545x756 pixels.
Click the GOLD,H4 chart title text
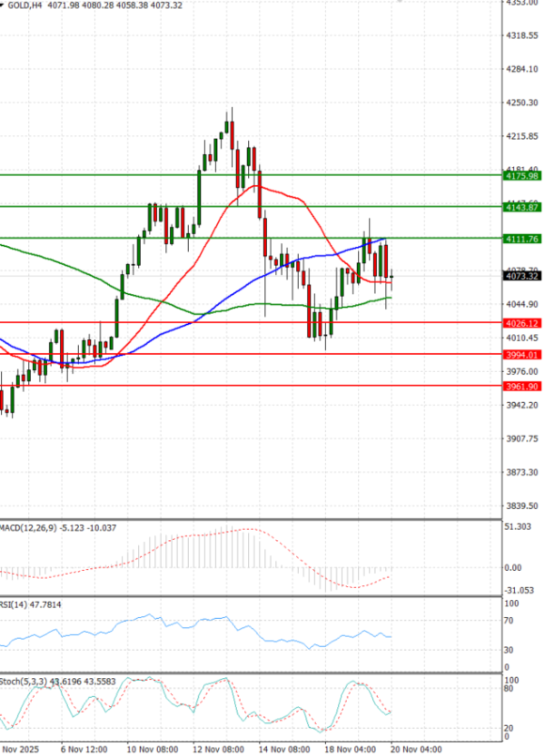click(28, 5)
